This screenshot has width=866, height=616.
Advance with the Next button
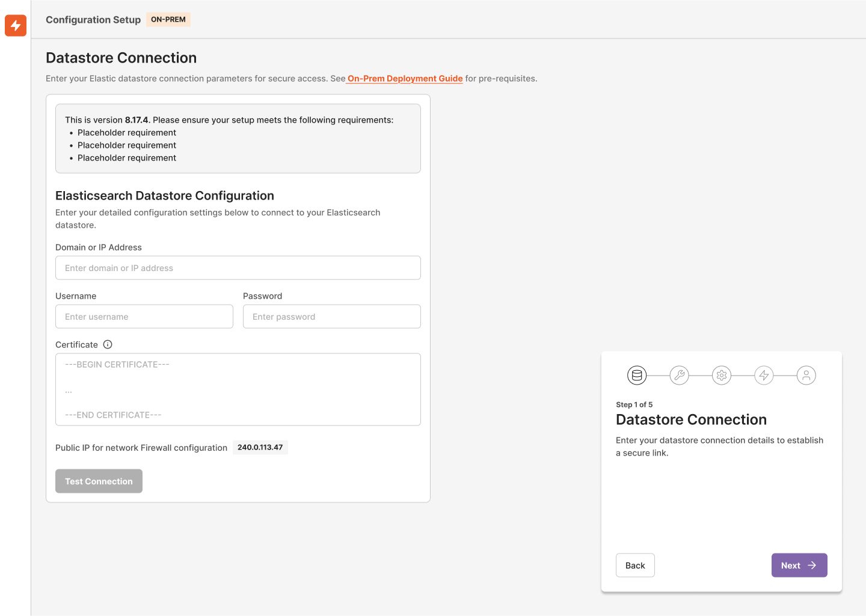pyautogui.click(x=799, y=565)
